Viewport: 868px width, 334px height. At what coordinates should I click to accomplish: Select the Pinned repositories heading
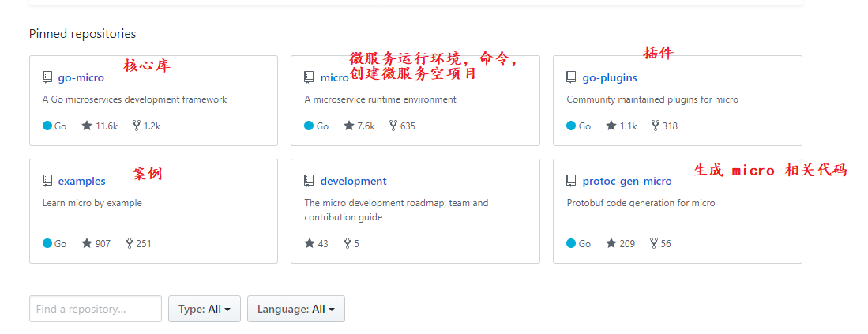click(x=82, y=34)
